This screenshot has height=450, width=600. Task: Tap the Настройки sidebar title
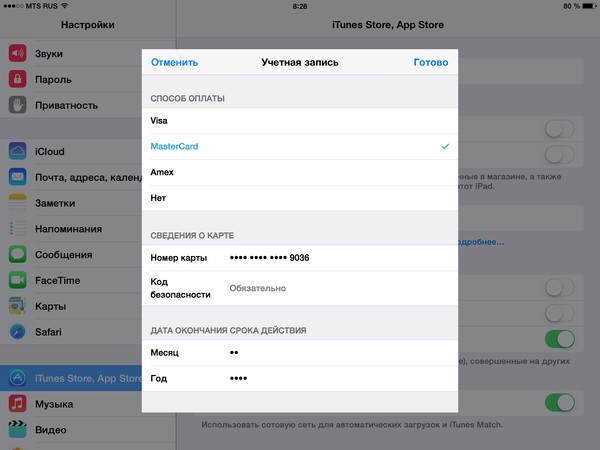(x=88, y=25)
